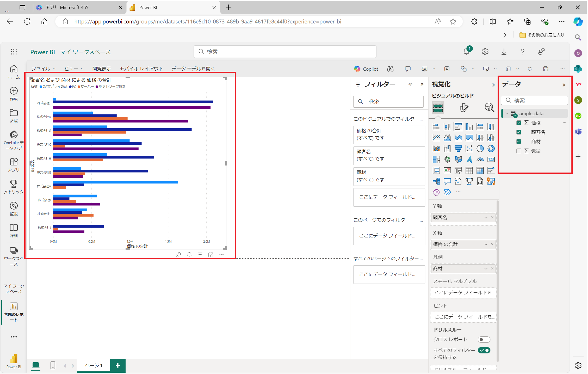Choose the slicer visual icon

click(458, 170)
